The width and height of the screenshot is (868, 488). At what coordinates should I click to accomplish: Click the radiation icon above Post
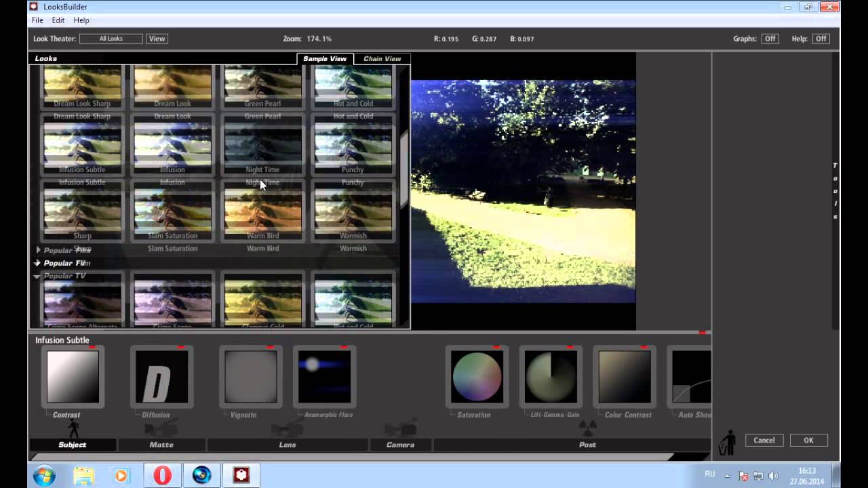(587, 428)
